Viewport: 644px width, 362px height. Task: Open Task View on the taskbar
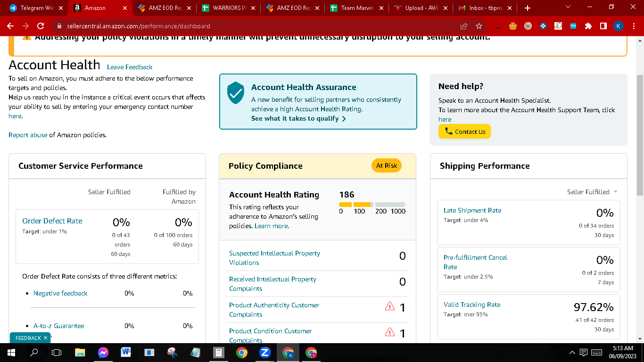(x=57, y=352)
